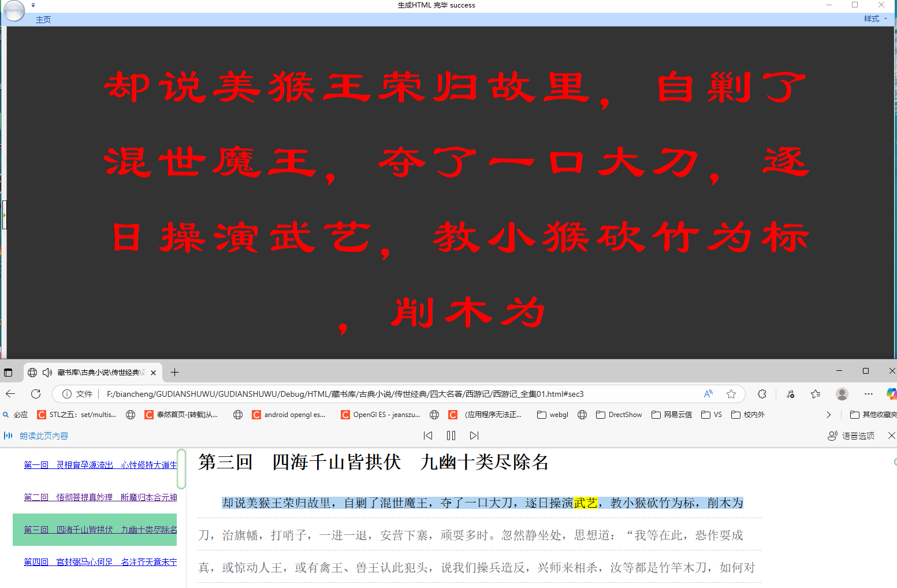Open 语音选项 voice options
Screen dimensions: 897x588
[851, 436]
